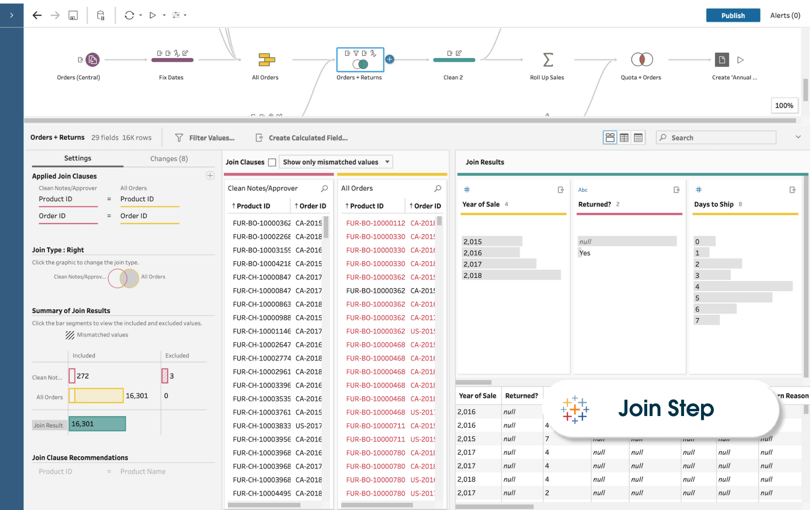Viewport: 812px width, 510px height.
Task: Select the Quota + Orders join node
Action: [x=641, y=60]
